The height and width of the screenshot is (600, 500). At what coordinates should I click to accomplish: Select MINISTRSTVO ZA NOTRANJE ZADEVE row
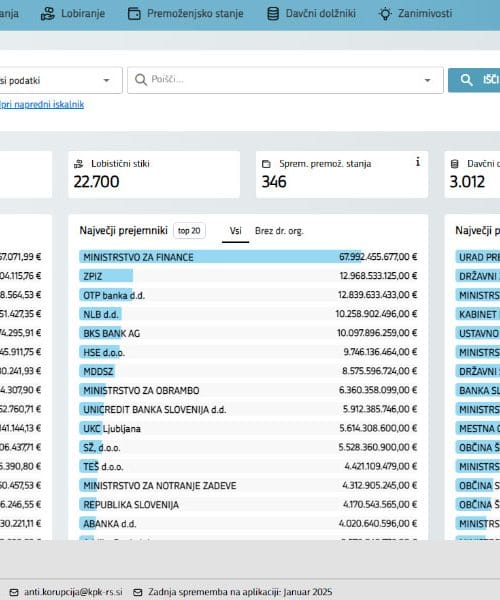pos(248,486)
